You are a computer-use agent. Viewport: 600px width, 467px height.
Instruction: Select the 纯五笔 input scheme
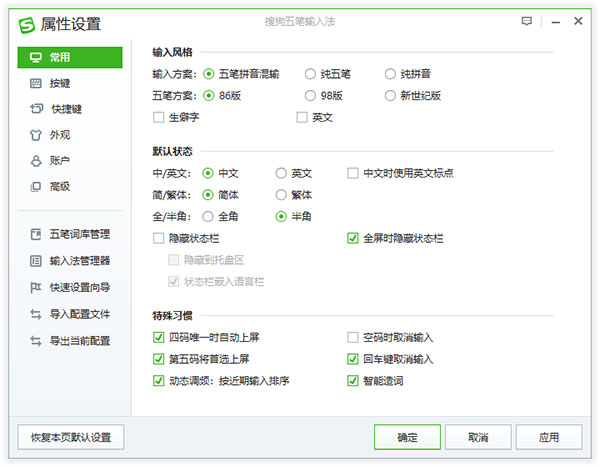click(310, 73)
